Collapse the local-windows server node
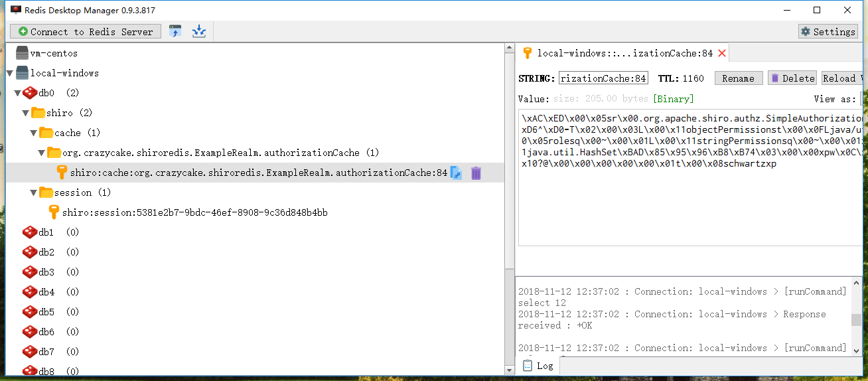Viewport: 868px width, 381px height. (9, 73)
